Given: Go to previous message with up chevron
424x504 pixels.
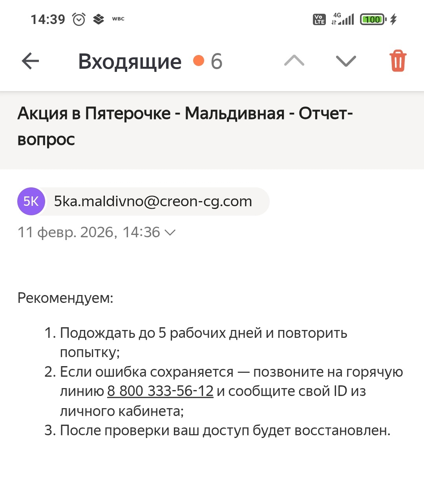Looking at the screenshot, I should pos(294,61).
